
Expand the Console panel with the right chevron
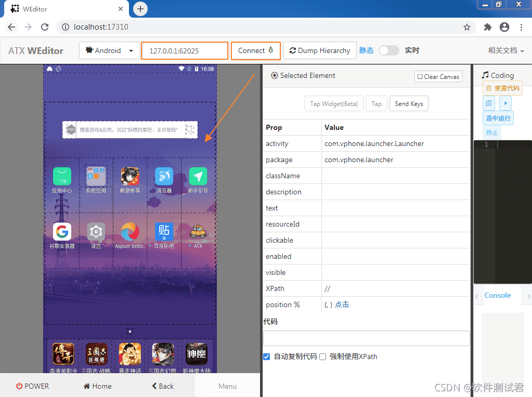click(528, 295)
